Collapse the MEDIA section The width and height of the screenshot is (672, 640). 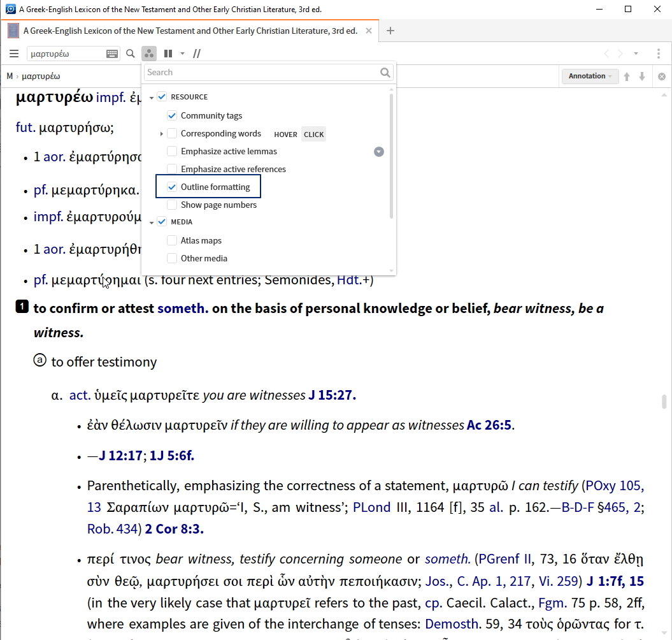click(152, 222)
